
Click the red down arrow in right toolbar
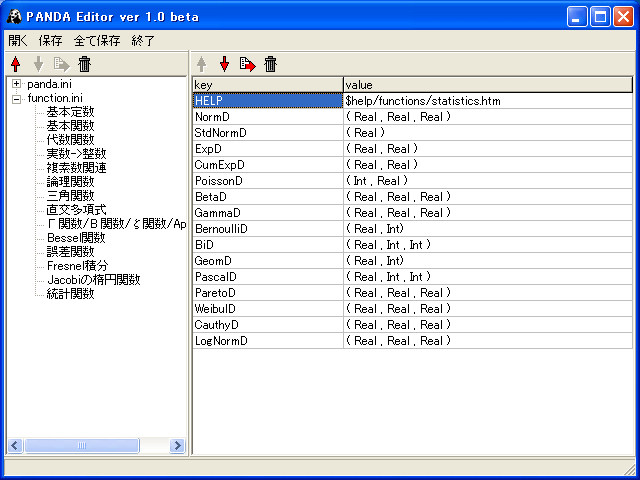[x=224, y=64]
